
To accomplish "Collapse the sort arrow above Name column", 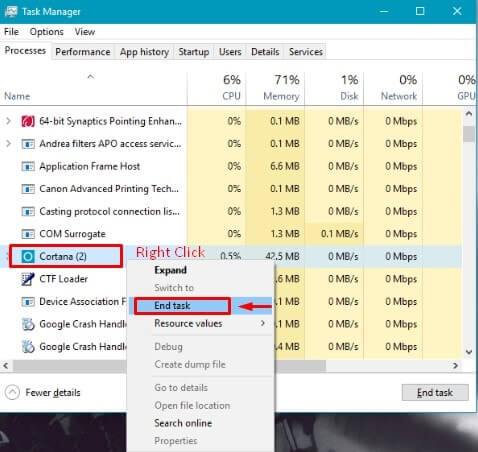I will [x=90, y=77].
